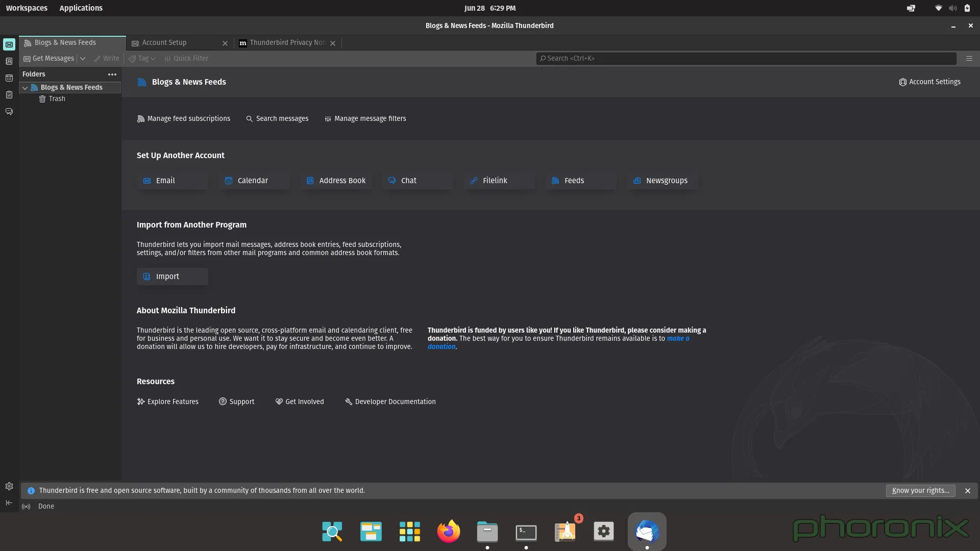Dismiss the open source notification bar
Viewport: 980px width, 551px height.
pos(967,491)
